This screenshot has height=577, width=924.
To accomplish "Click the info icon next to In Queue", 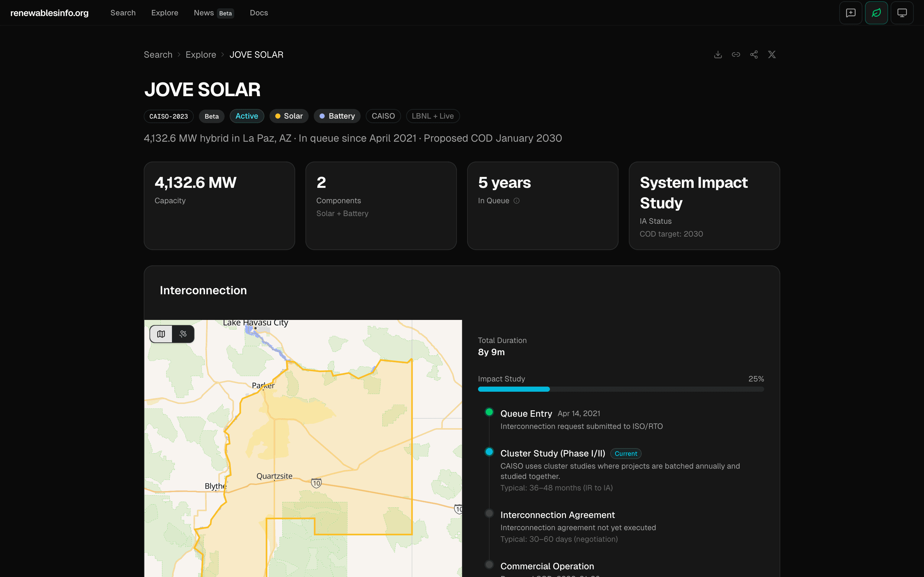I will click(517, 200).
